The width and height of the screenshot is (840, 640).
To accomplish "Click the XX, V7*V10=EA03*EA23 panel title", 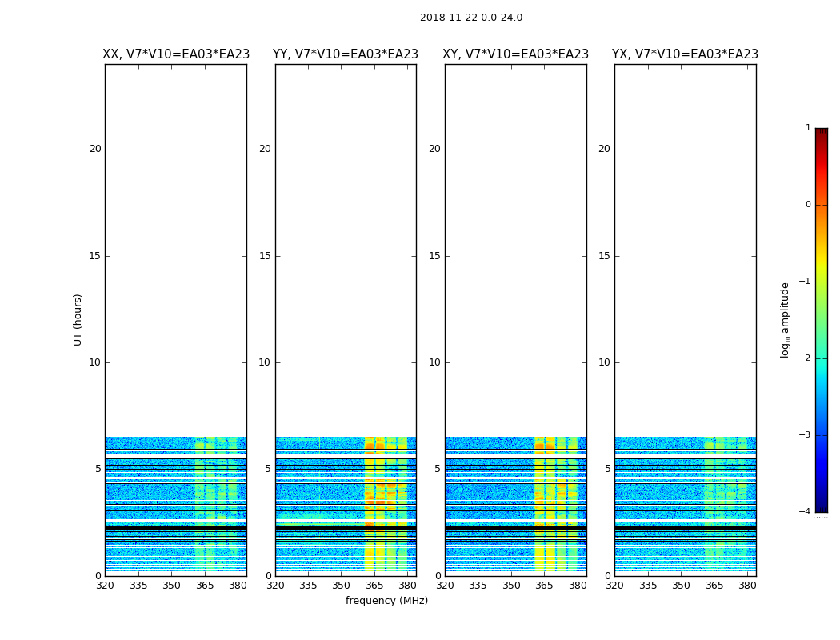I will [x=176, y=54].
